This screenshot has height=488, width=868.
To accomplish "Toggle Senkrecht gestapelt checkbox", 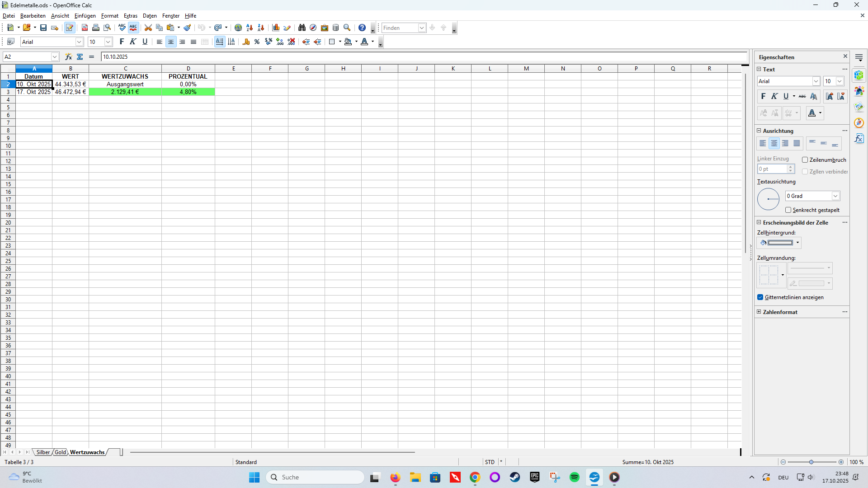I will point(788,210).
